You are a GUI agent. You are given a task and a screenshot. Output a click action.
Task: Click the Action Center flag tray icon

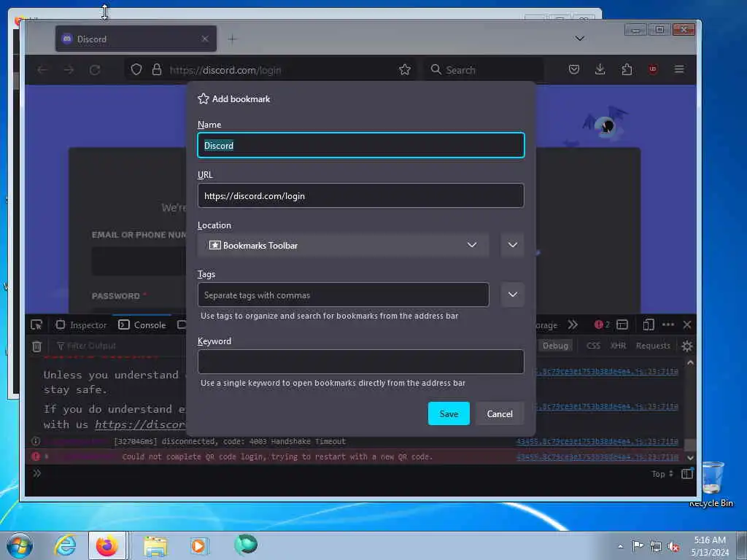pyautogui.click(x=638, y=545)
